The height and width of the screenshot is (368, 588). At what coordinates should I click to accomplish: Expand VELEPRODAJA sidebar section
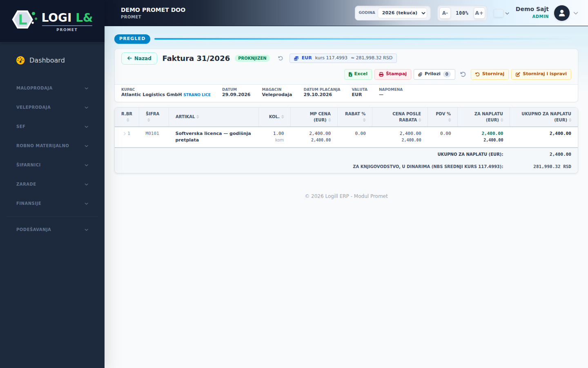tap(52, 107)
